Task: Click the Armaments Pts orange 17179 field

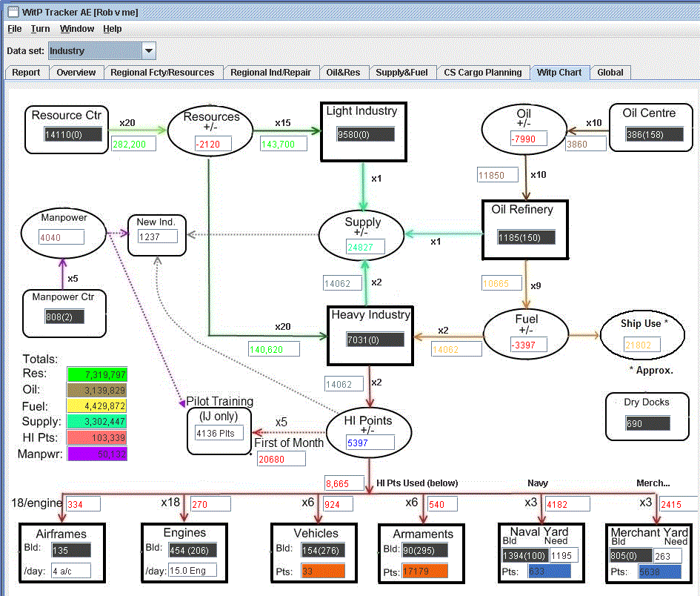Action: click(x=424, y=571)
